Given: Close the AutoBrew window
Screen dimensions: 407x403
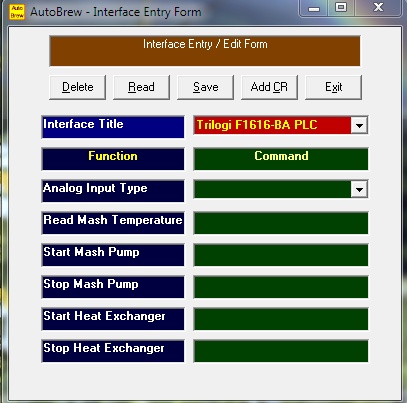Looking at the screenshot, I should point(378,8).
